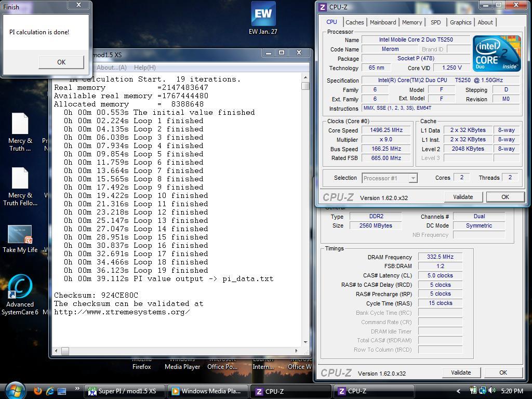Click DRAM Frequency value 332.5 MHz
Viewport: 532px width, 399px height.
pos(440,257)
